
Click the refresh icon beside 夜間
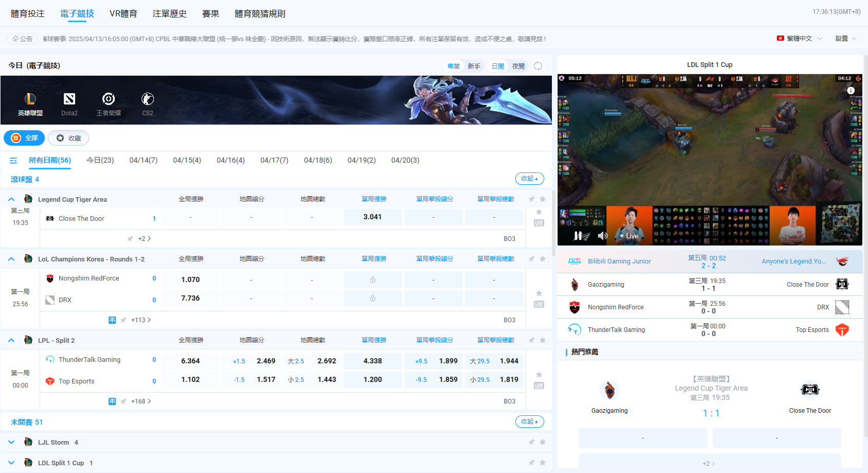[538, 66]
